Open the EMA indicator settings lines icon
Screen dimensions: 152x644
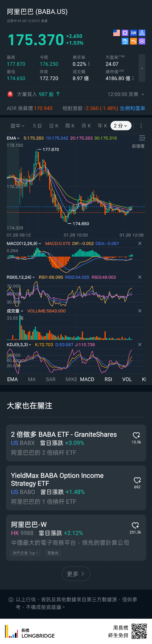(x=142, y=138)
